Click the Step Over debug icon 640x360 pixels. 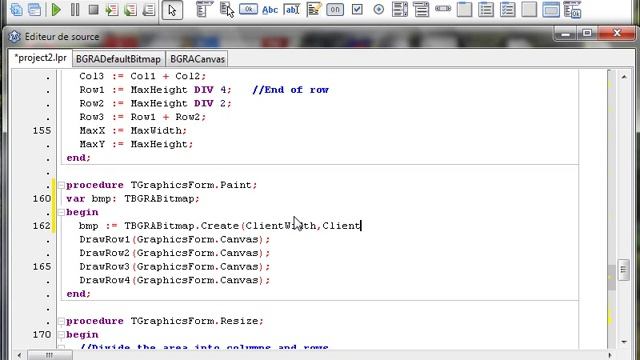(x=130, y=9)
